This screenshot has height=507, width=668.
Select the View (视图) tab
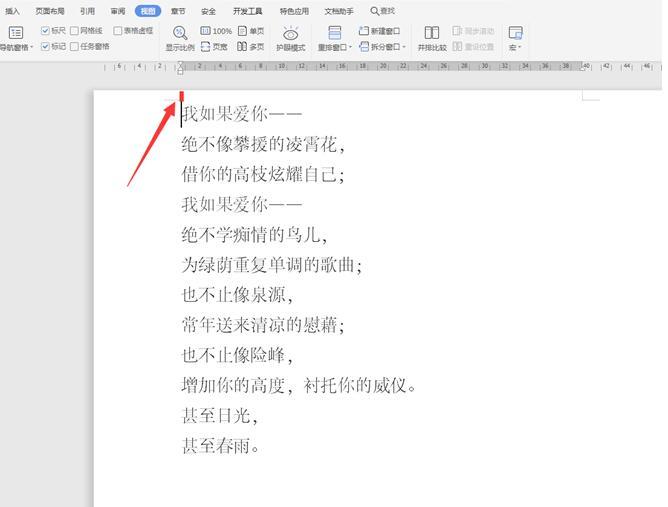pyautogui.click(x=148, y=11)
